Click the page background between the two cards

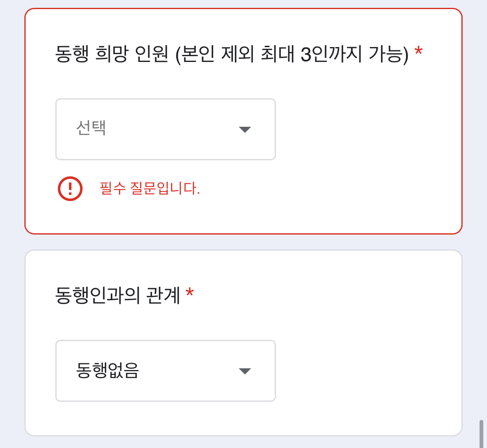point(243,242)
